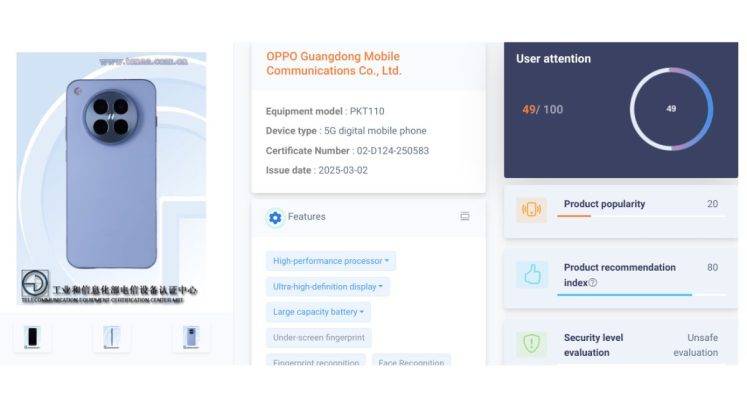Click the Product recommendation index blue bar
Image resolution: width=747 pixels, height=420 pixels.
click(x=624, y=294)
